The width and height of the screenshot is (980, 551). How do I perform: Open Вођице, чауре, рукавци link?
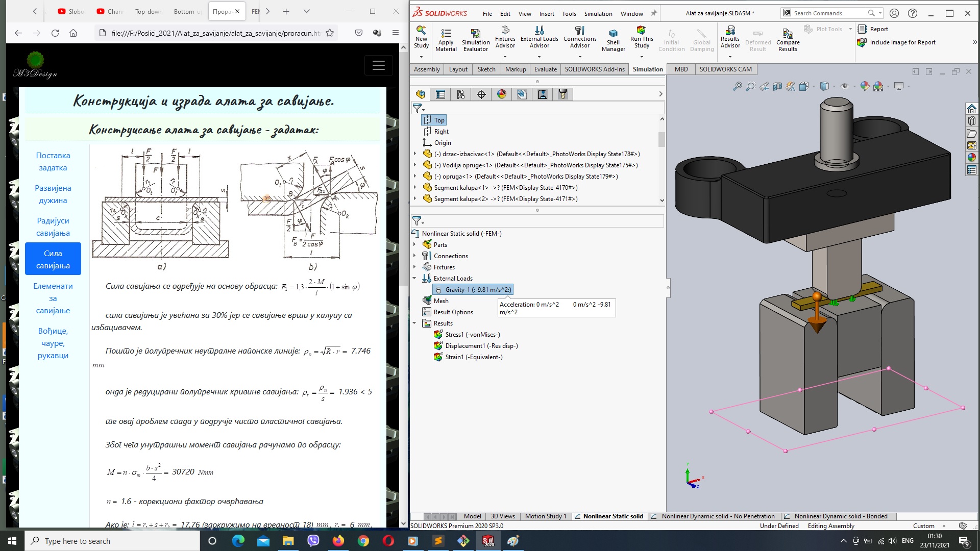click(53, 343)
